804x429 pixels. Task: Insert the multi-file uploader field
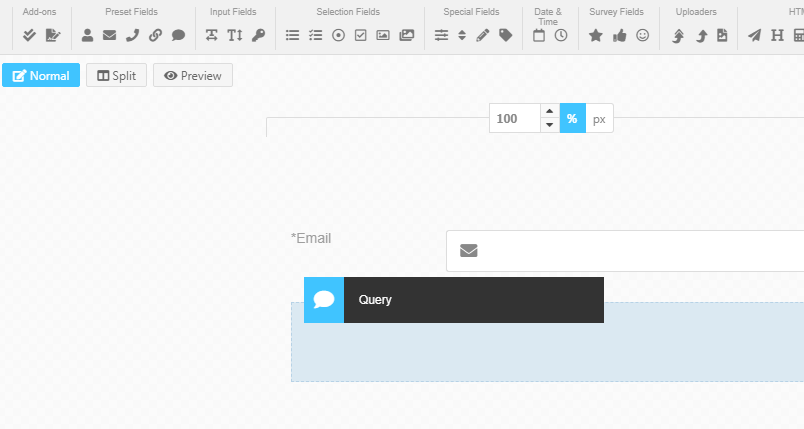(x=678, y=35)
